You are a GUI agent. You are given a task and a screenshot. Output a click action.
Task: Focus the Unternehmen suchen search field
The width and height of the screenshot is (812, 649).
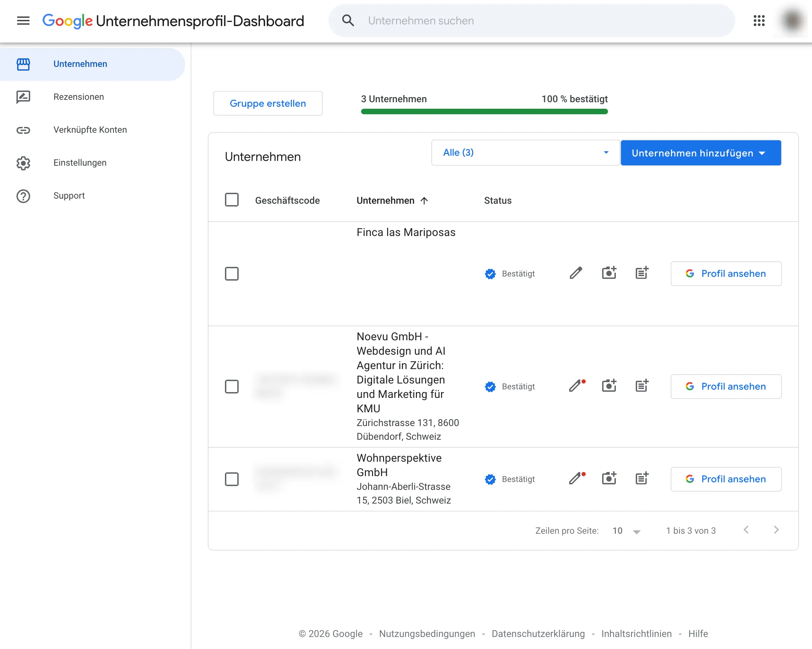point(531,21)
